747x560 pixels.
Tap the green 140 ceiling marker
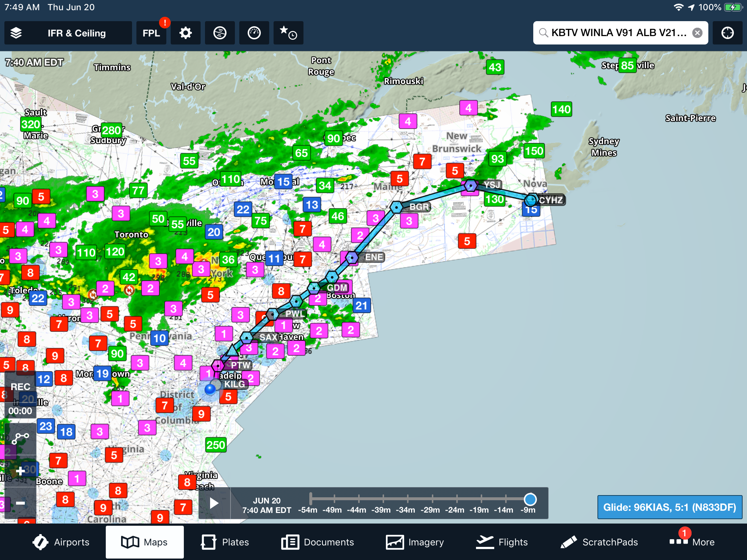click(561, 109)
